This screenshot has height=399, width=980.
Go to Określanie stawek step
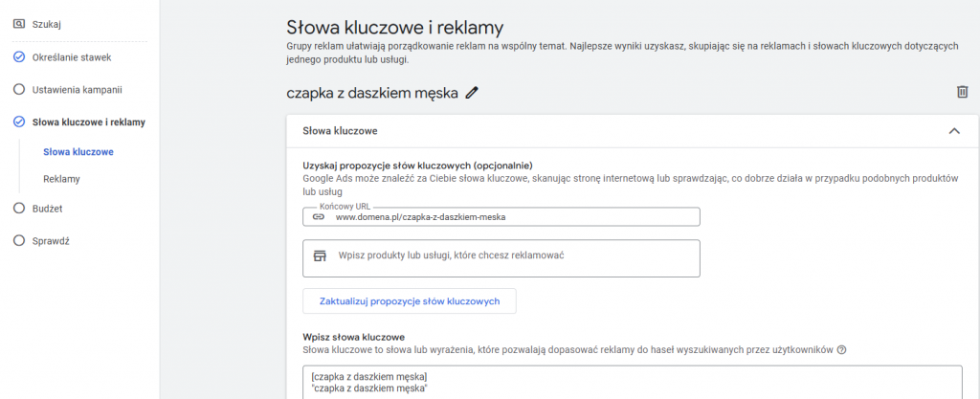pos(70,57)
